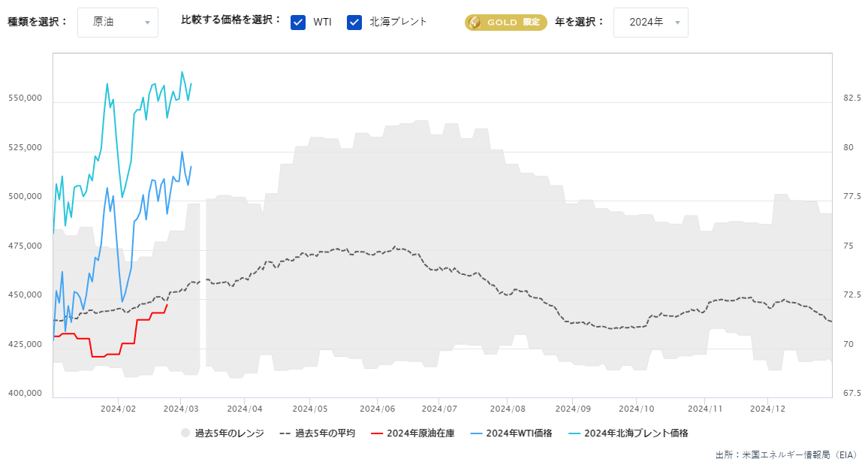Image resolution: width=868 pixels, height=465 pixels.
Task: Click the 2024/09 x-axis label
Action: [574, 409]
